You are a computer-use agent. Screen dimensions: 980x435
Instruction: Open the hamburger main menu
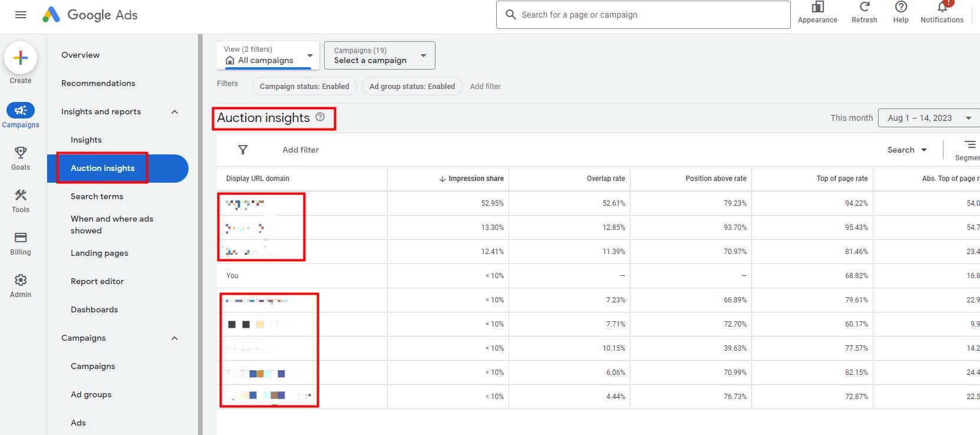pos(21,15)
